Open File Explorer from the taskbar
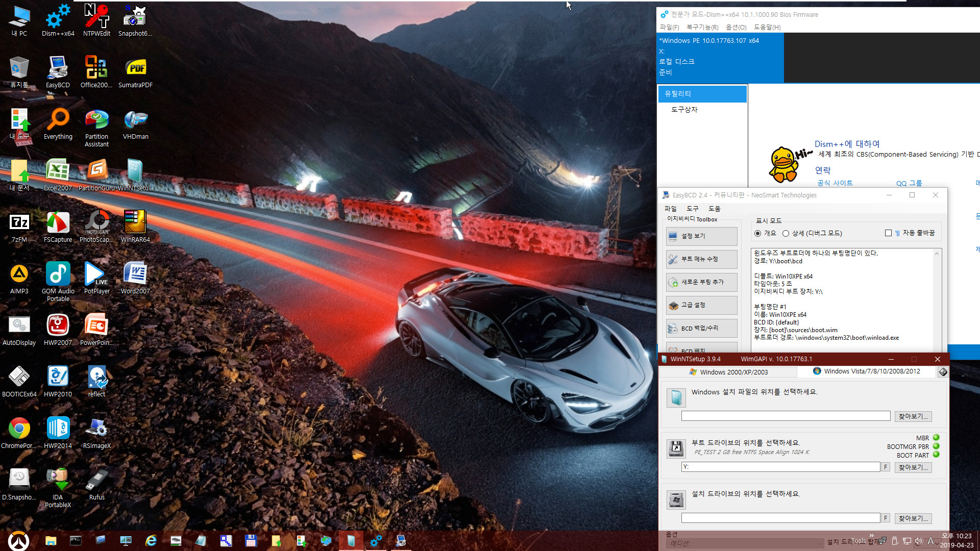This screenshot has height=551, width=980. (51, 541)
